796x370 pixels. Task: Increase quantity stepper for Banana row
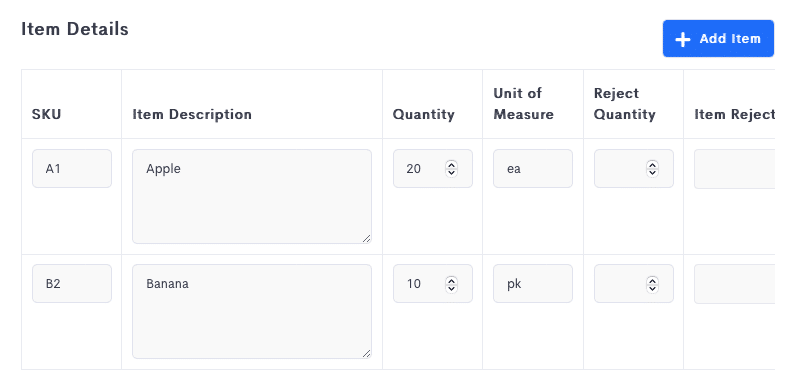tap(451, 280)
